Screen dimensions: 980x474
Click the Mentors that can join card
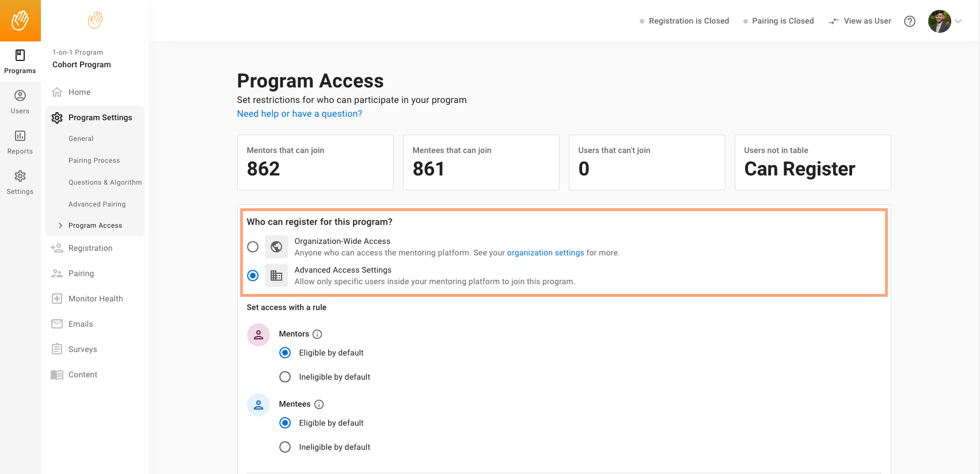316,162
